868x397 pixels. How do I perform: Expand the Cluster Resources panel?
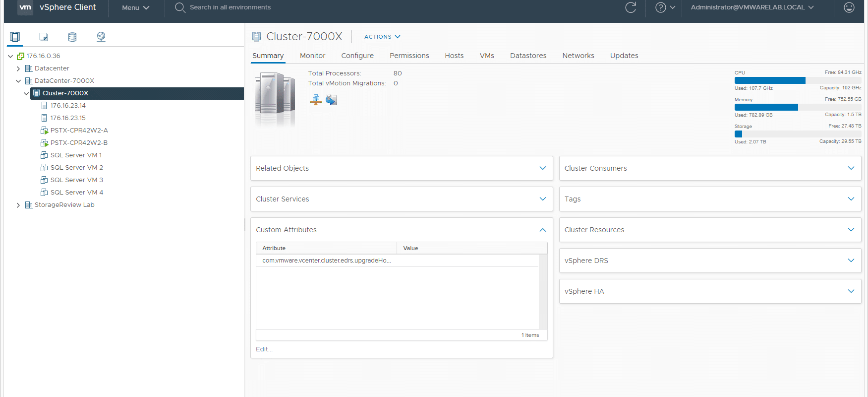[851, 230]
